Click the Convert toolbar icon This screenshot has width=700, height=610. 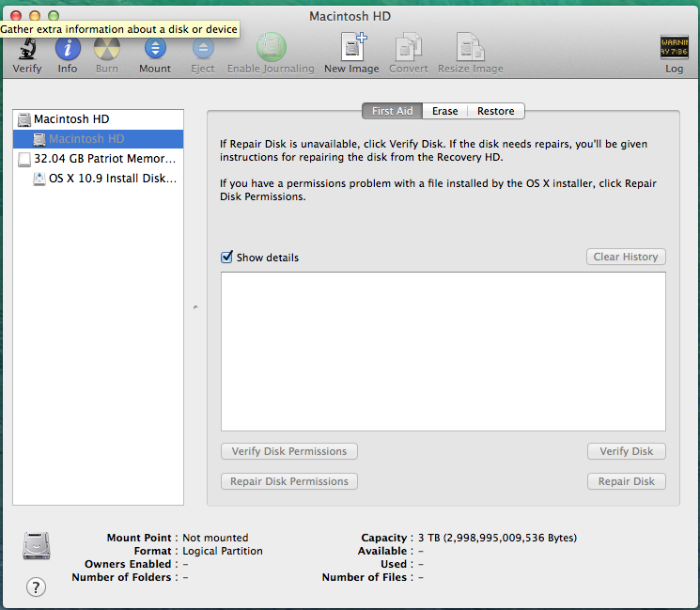coord(409,47)
